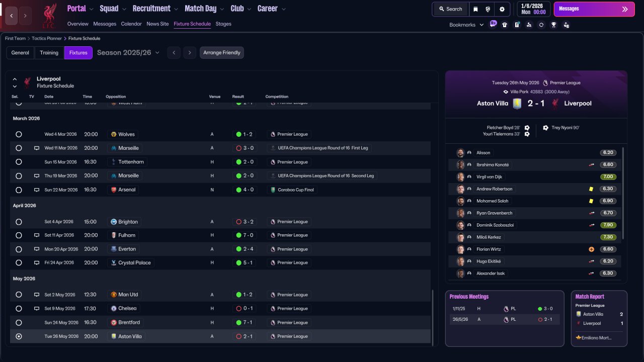Select the Aston Villa fixture radio button
The height and width of the screenshot is (362, 644).
pos(19,336)
